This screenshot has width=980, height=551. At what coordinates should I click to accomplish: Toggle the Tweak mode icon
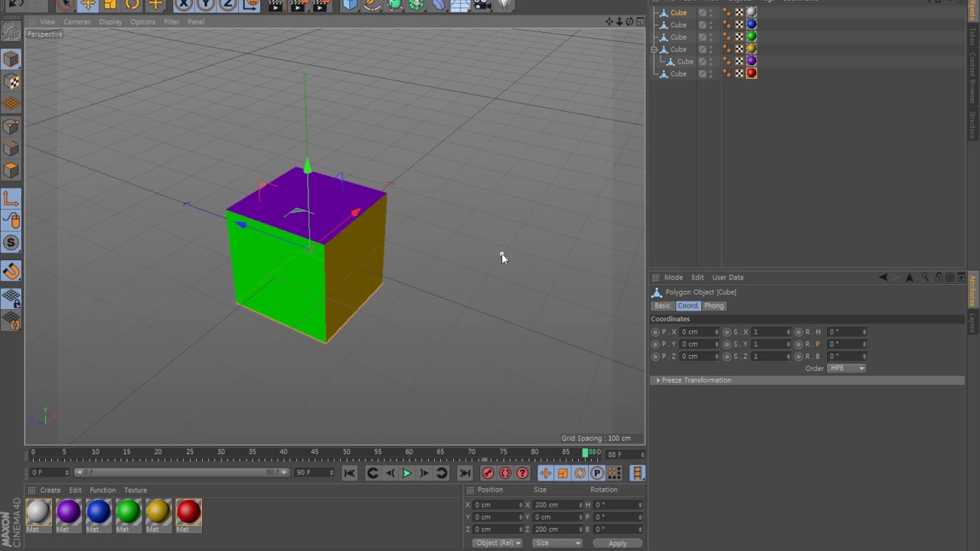(x=11, y=221)
